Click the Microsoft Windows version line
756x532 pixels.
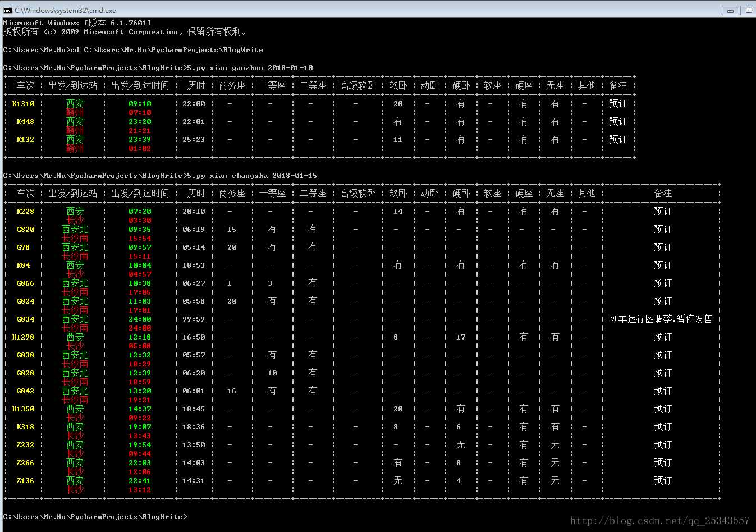click(77, 23)
